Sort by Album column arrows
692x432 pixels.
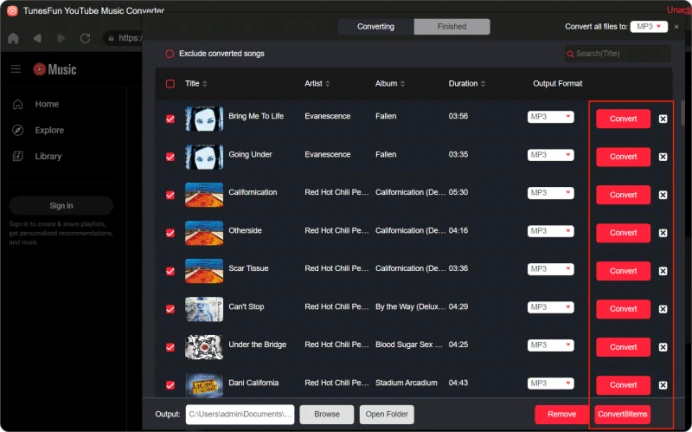coord(402,83)
